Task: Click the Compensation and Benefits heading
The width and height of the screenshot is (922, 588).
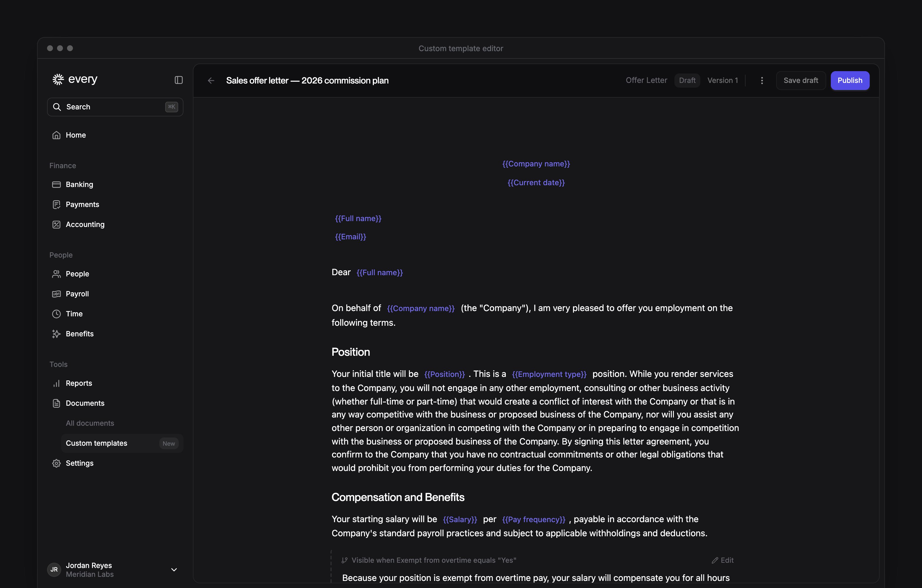Action: pos(398,497)
